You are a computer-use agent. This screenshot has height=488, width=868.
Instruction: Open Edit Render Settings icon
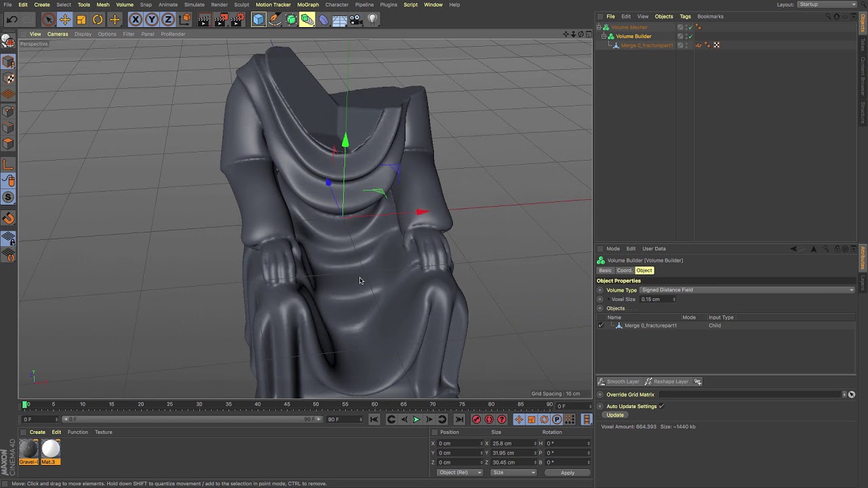(x=237, y=20)
